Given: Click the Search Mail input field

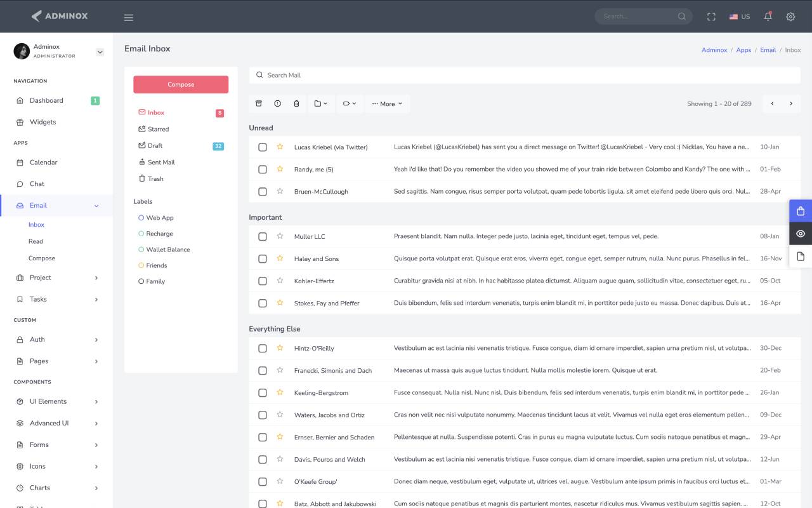Looking at the screenshot, I should 525,75.
